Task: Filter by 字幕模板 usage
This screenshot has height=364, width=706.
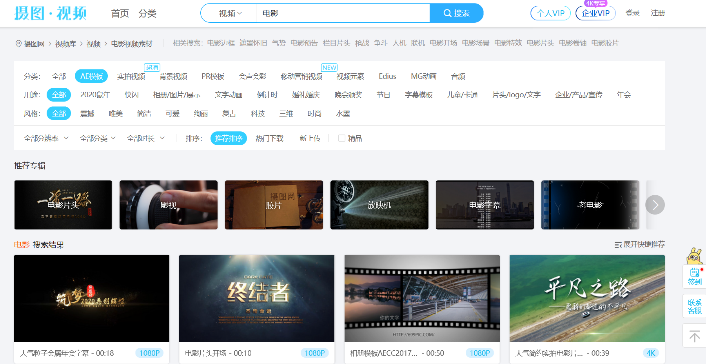Action: (418, 95)
